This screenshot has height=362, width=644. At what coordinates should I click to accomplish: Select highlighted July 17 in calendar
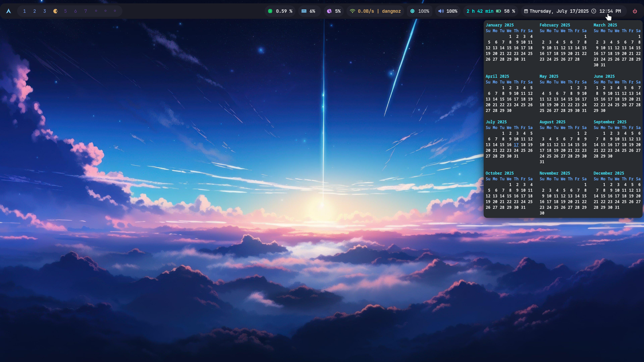click(x=516, y=145)
